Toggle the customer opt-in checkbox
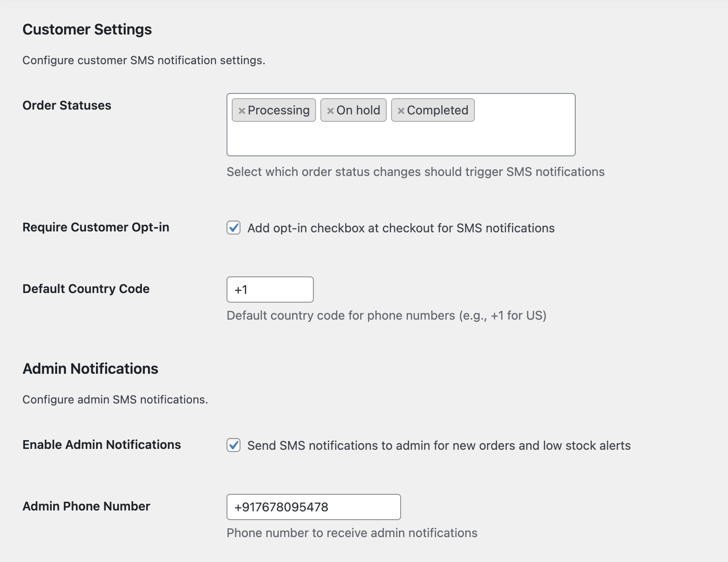Image resolution: width=728 pixels, height=562 pixels. (x=234, y=228)
